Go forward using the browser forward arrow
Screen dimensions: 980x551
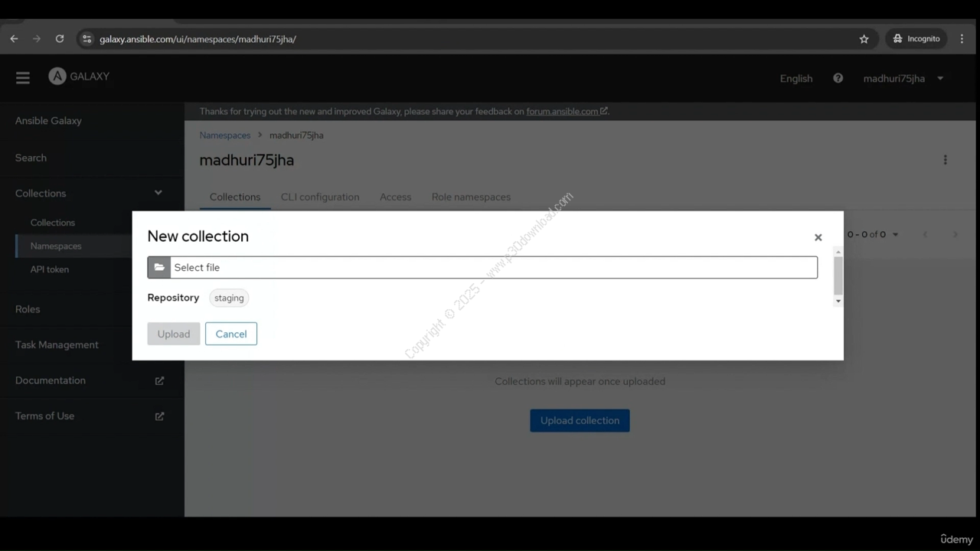(36, 39)
